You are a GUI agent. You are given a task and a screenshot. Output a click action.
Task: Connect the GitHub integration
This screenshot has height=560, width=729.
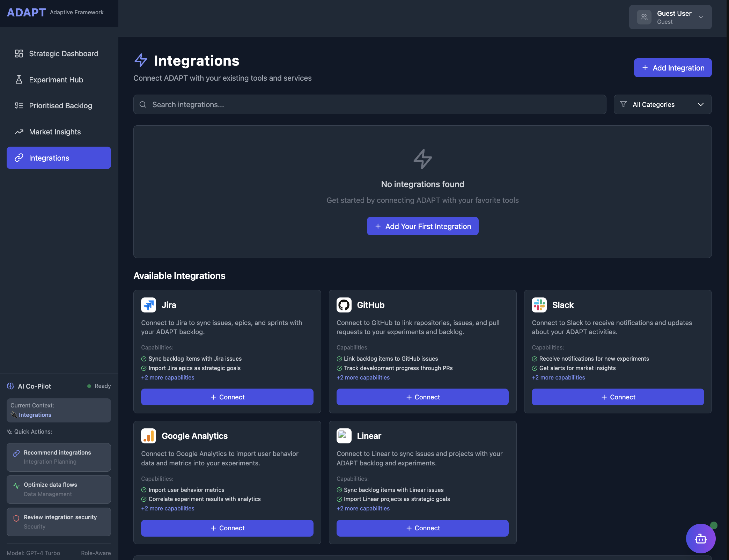click(422, 397)
